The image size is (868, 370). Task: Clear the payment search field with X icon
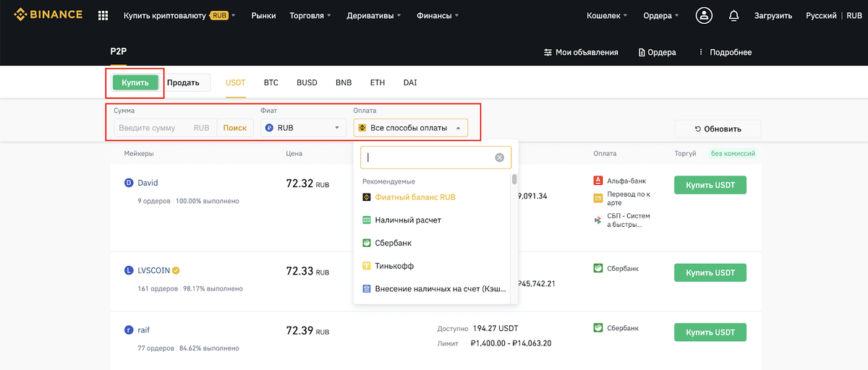[x=499, y=158]
